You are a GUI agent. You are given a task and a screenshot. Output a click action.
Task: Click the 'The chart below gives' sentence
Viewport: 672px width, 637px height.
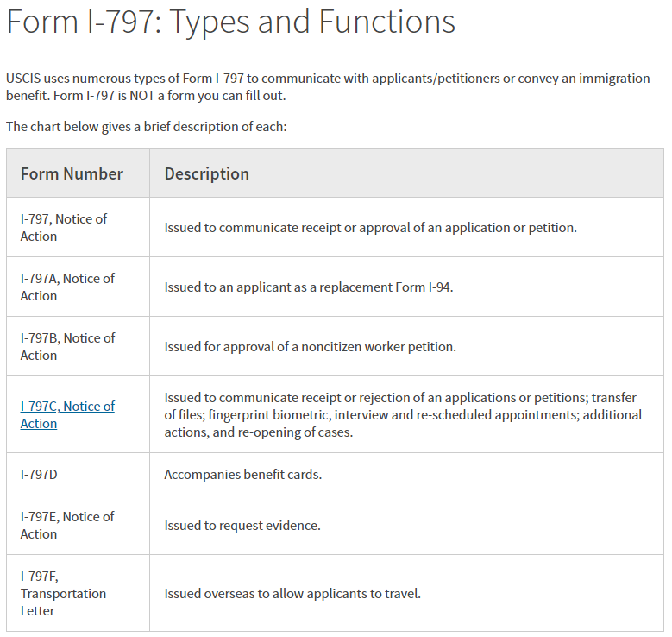coord(146,127)
